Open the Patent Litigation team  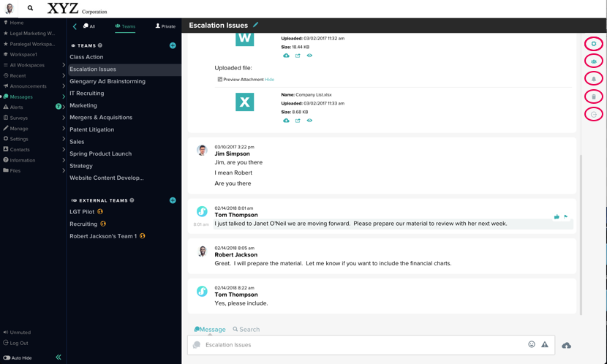[x=91, y=129]
